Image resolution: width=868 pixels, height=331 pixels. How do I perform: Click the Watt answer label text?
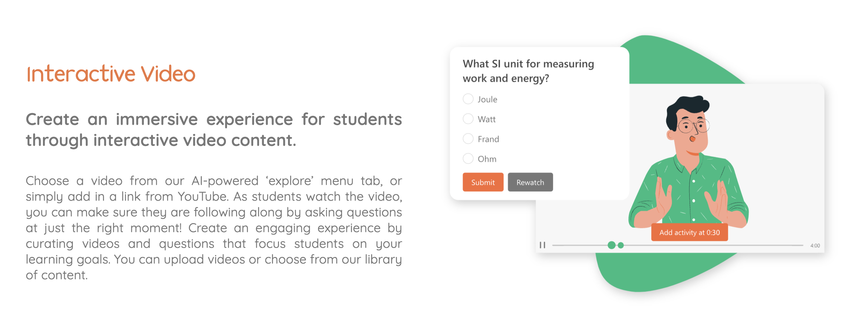click(x=487, y=119)
